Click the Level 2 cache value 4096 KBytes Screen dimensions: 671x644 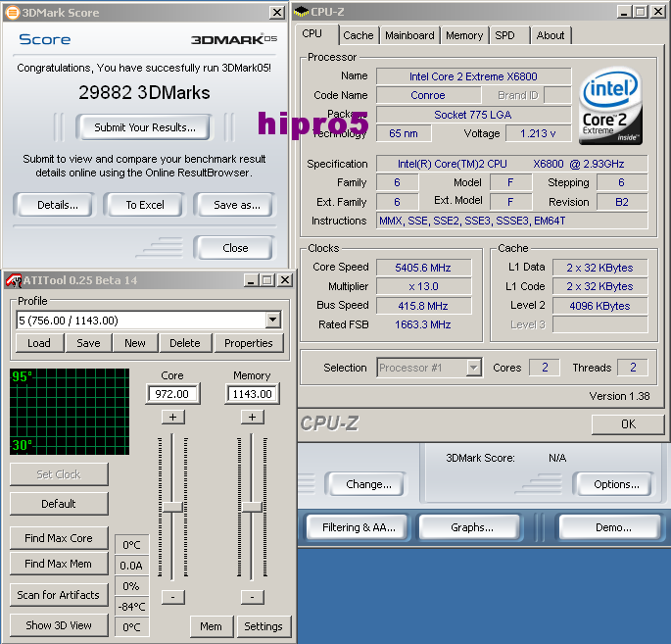coord(599,306)
